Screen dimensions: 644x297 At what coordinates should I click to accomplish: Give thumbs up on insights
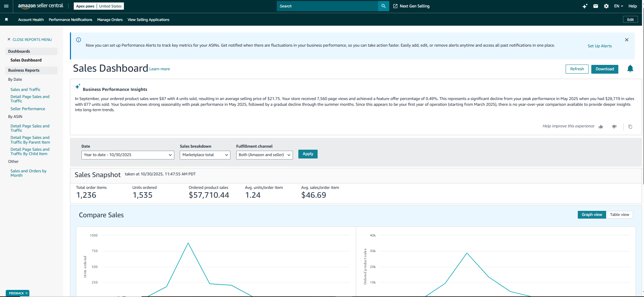pyautogui.click(x=601, y=127)
